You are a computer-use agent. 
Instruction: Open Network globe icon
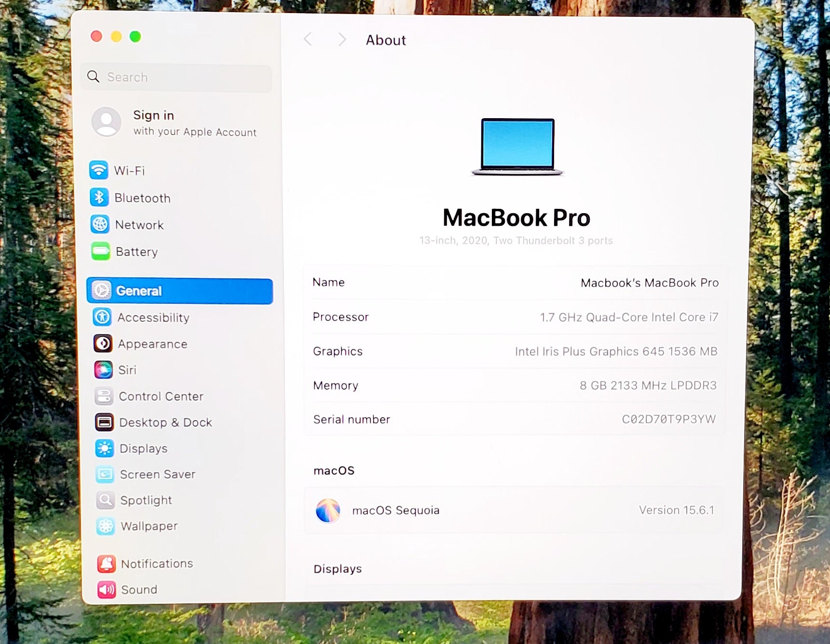coord(100,224)
